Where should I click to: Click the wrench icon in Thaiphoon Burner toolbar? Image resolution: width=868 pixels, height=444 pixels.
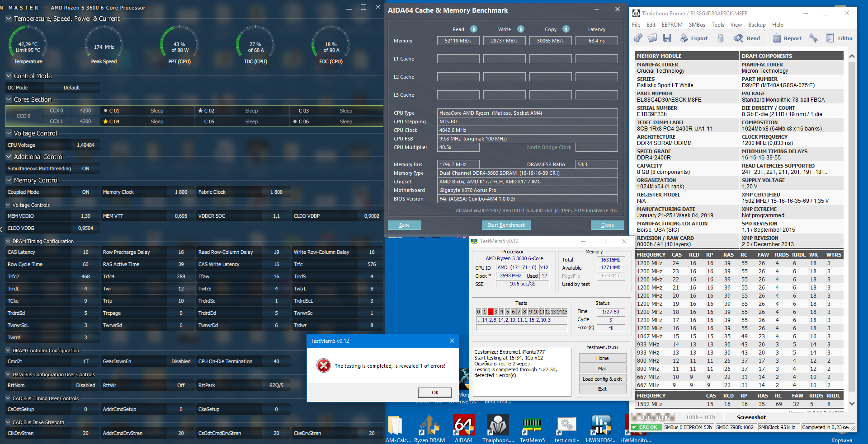point(813,38)
